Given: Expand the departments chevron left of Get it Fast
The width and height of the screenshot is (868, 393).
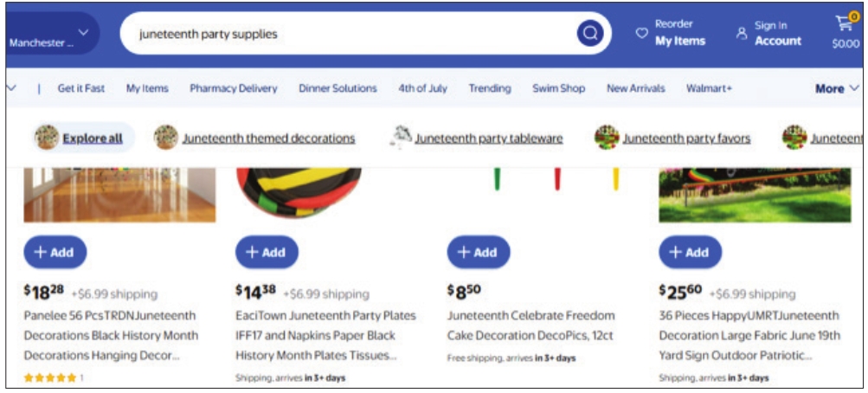Looking at the screenshot, I should (x=12, y=88).
